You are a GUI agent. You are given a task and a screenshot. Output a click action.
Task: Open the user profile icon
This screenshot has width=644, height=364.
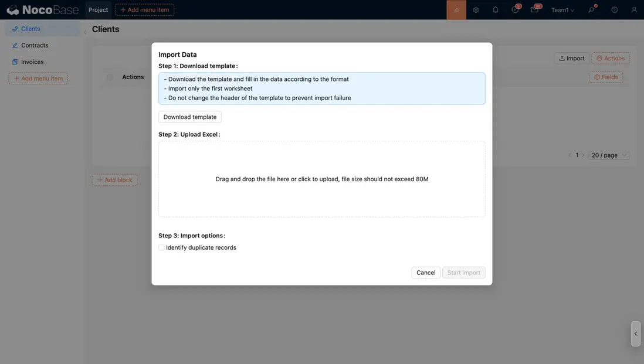point(634,10)
